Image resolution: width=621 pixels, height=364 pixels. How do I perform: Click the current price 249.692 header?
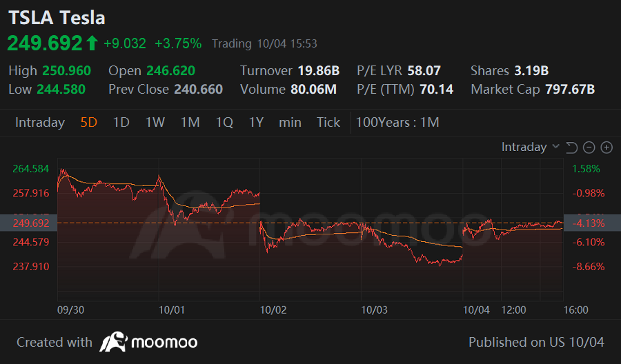click(45, 43)
